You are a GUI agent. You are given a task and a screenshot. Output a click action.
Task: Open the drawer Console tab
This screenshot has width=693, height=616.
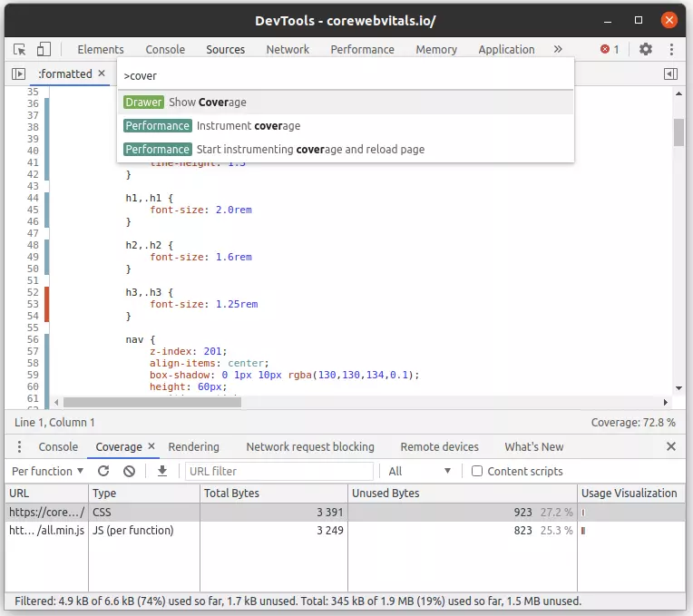pos(58,446)
